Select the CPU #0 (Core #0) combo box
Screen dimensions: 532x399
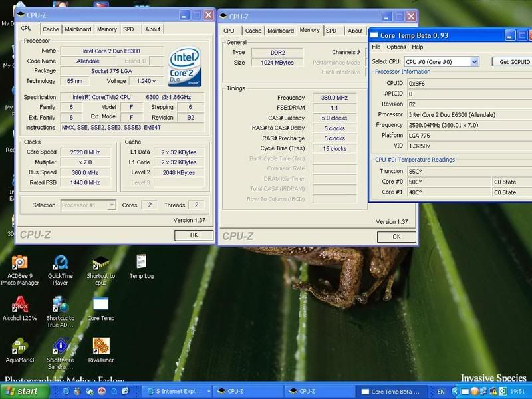tap(442, 62)
